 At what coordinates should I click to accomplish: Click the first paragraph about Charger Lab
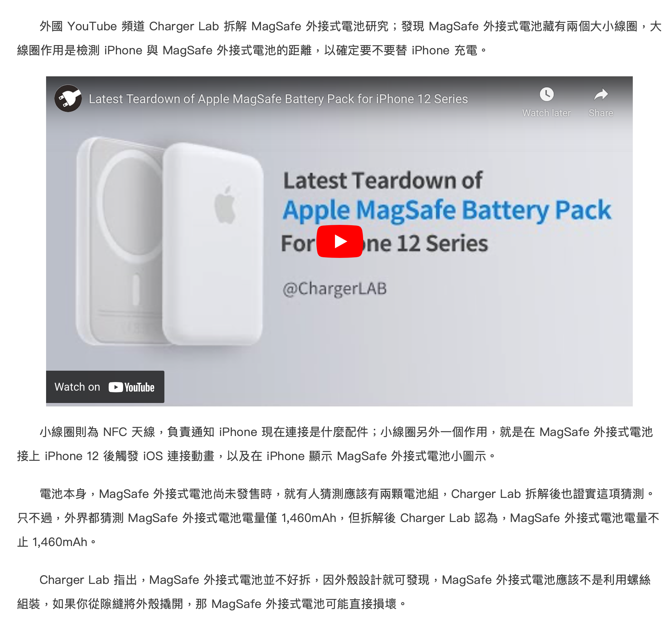pos(339,38)
